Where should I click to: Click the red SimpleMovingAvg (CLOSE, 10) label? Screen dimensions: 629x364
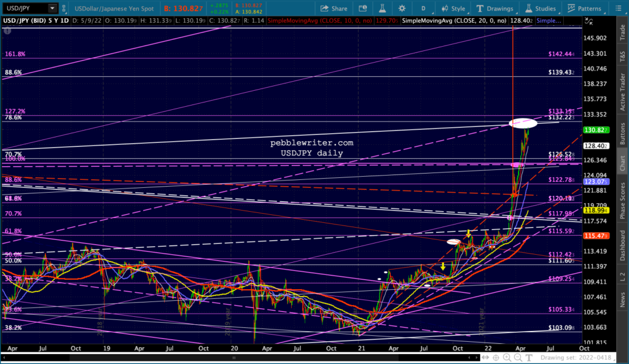(x=319, y=20)
